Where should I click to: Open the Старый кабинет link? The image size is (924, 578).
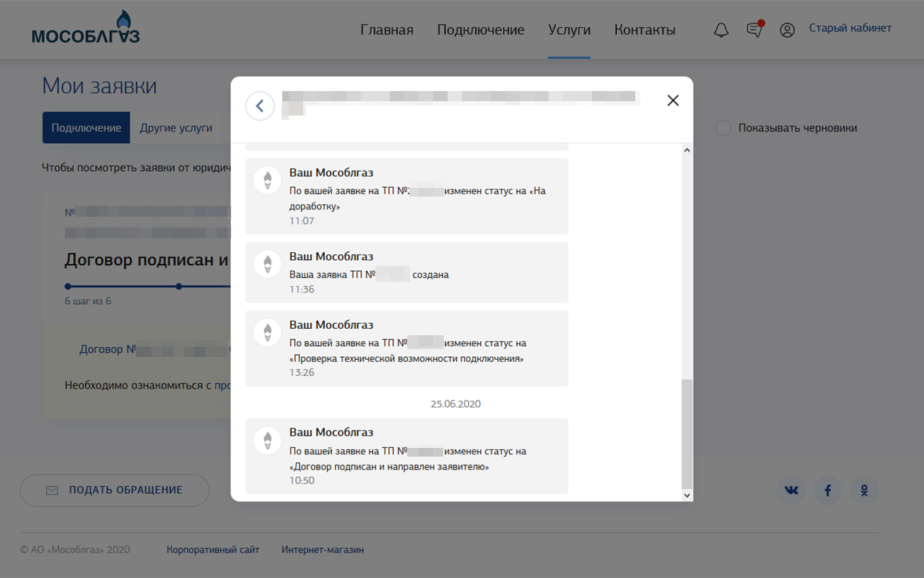click(850, 28)
